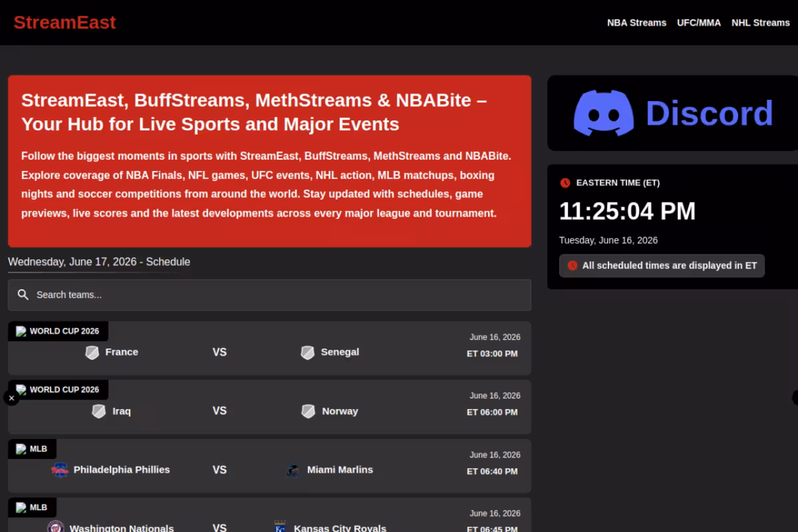Click the Miami Marlins logo
798x532 pixels.
coord(293,469)
